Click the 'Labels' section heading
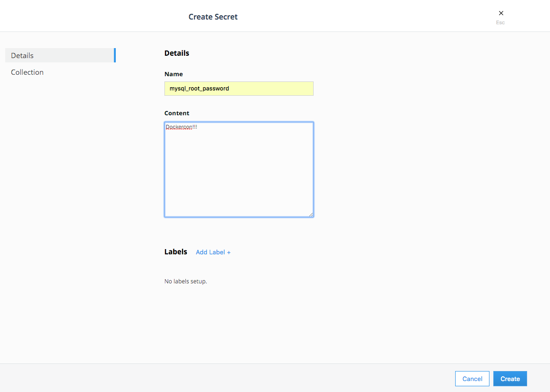 click(x=176, y=252)
